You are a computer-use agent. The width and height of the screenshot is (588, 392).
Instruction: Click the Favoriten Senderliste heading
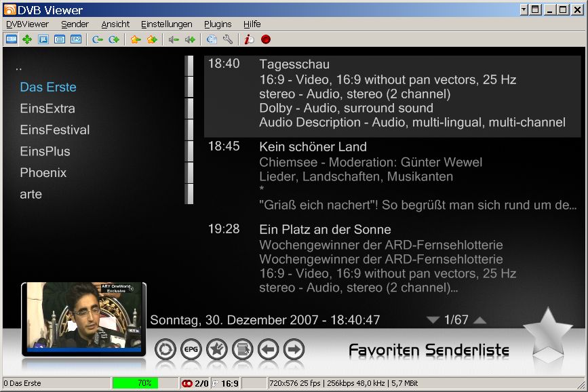429,351
